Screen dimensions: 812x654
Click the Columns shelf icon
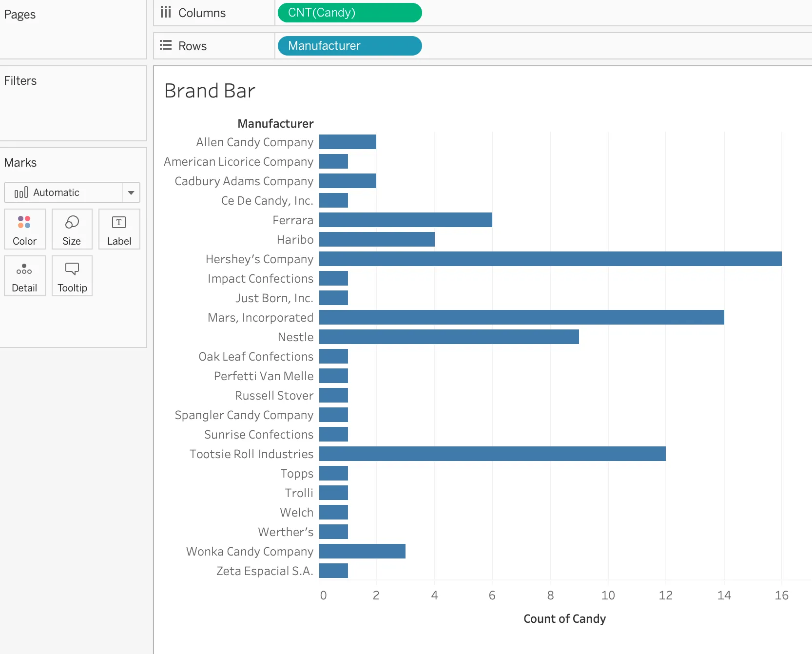166,12
